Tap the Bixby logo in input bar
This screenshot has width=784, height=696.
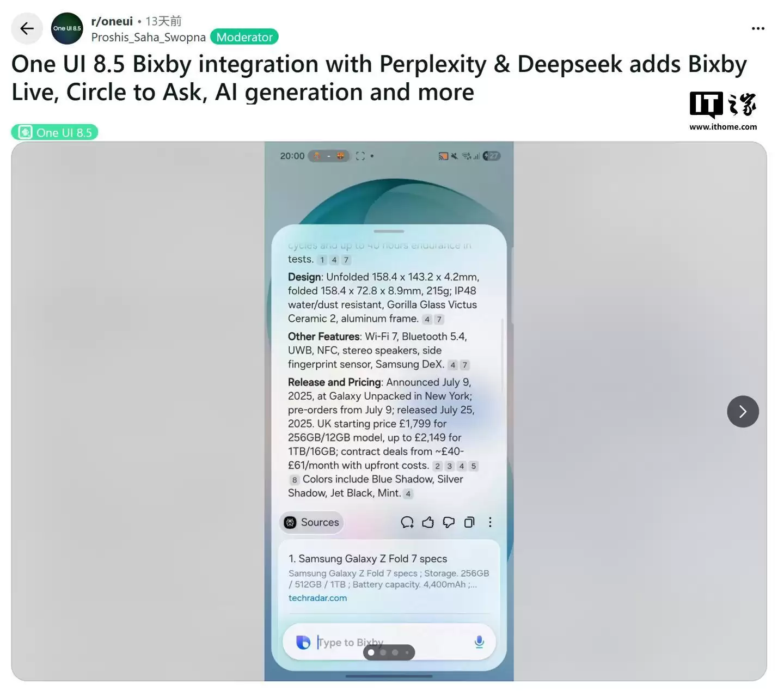(303, 642)
